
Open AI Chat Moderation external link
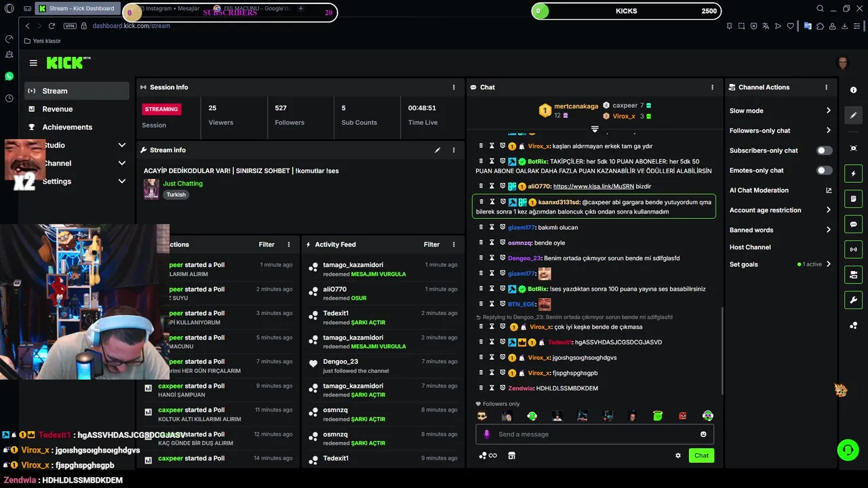829,190
